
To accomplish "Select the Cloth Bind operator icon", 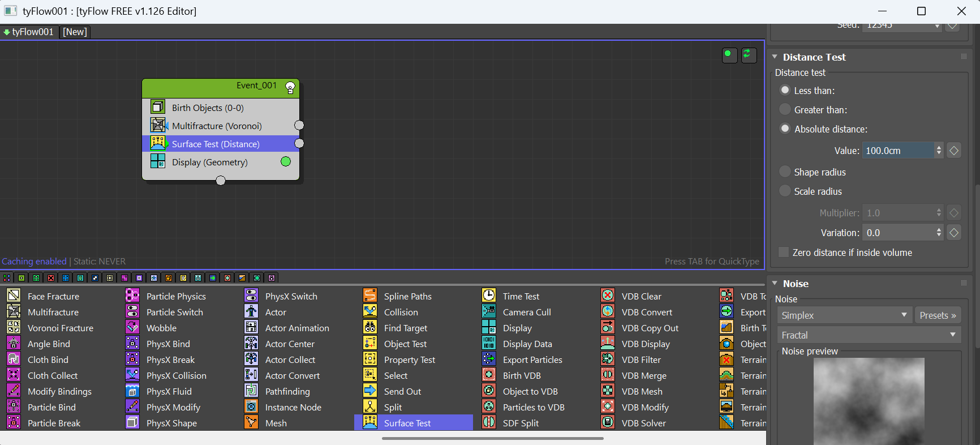I will [14, 359].
